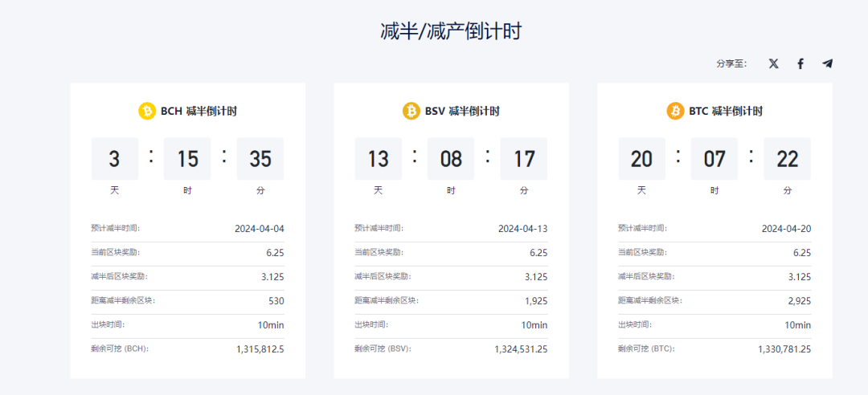Click the BCH hours counter showing 15

point(187,159)
